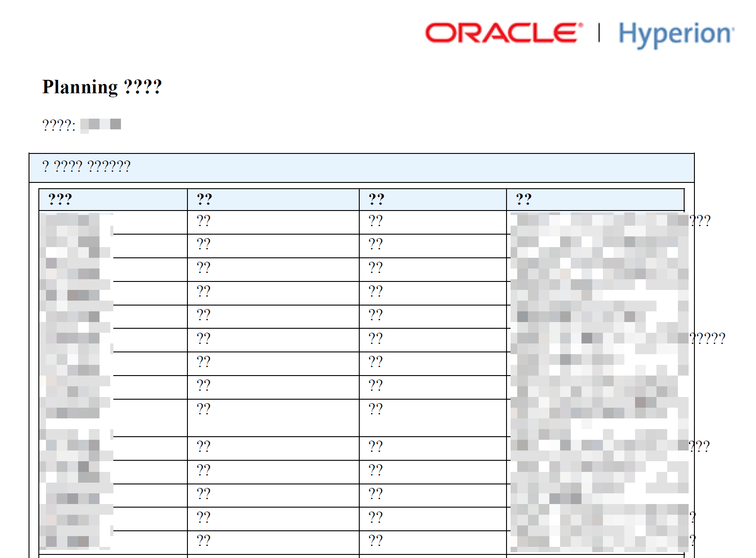The image size is (756, 558).
Task: Select the first "??" cell in the third column
Action: [375, 219]
